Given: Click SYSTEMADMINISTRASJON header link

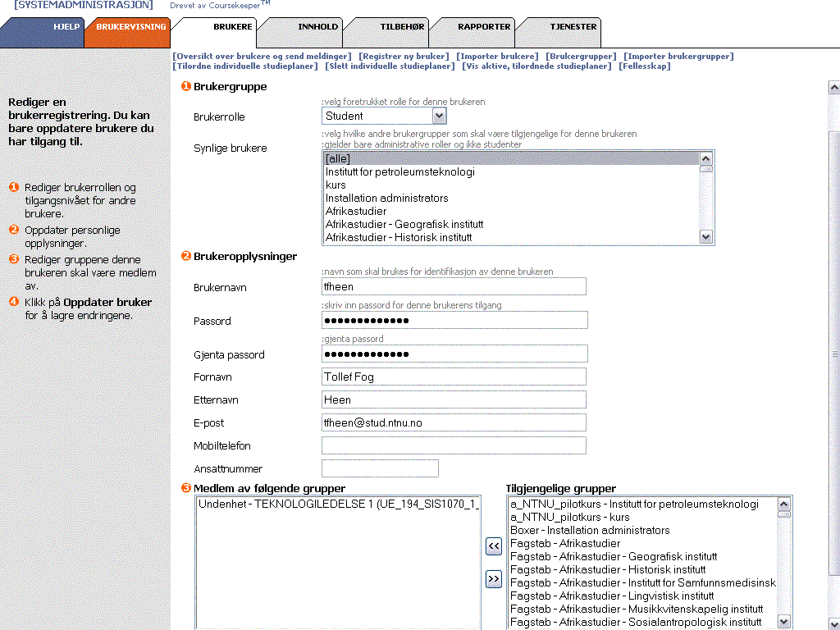Looking at the screenshot, I should click(84, 5).
